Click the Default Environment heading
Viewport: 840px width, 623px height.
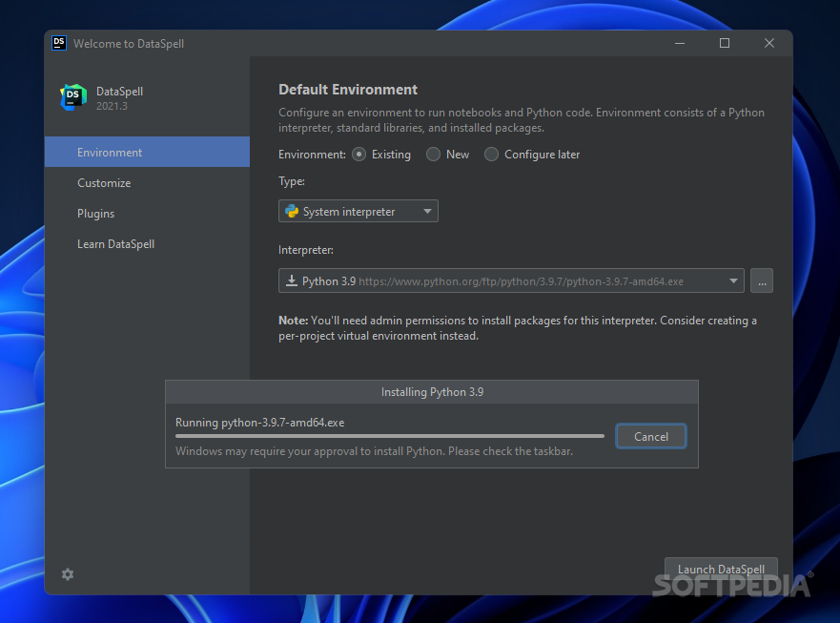pos(348,90)
